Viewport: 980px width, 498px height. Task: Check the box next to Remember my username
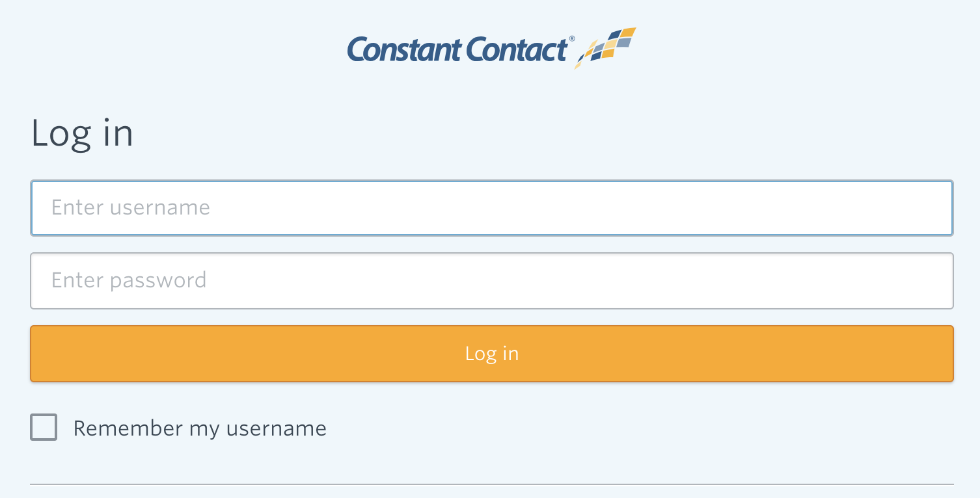pyautogui.click(x=43, y=428)
